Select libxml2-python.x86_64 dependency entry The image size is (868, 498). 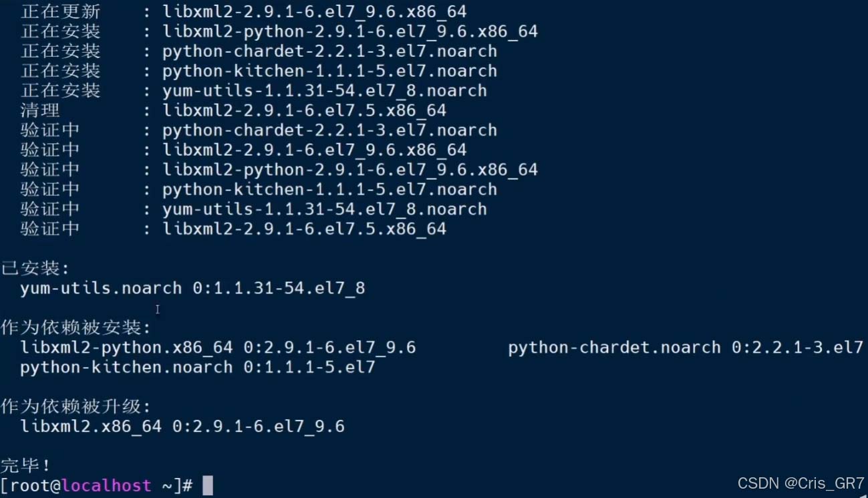[218, 348]
